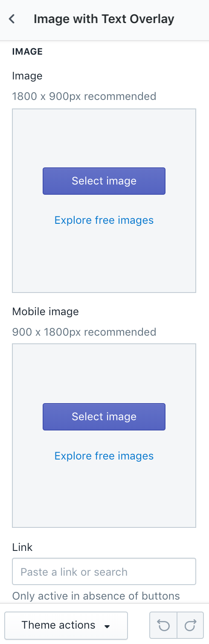Explore free images for Mobile image

[x=104, y=456]
